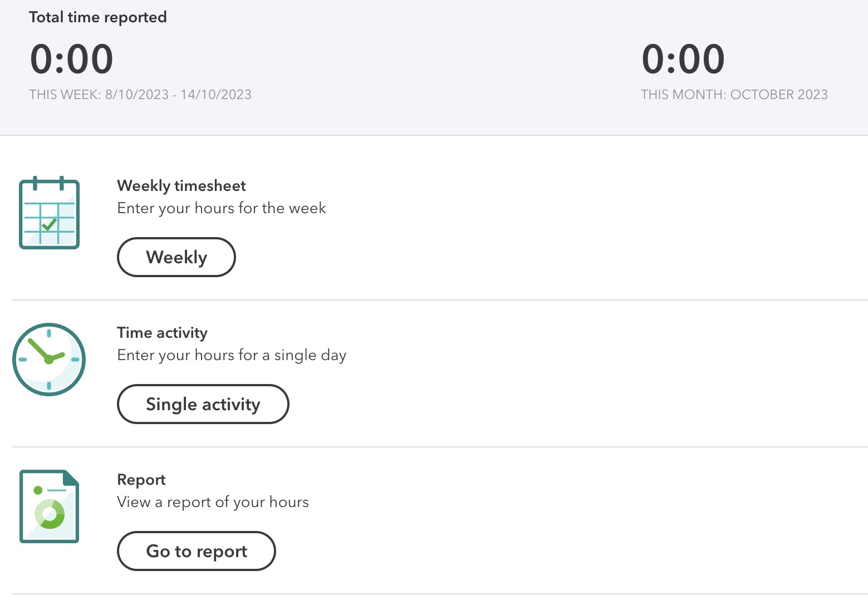Viewport: 868px width, 605px height.
Task: Select the Report heading
Action: click(x=141, y=479)
